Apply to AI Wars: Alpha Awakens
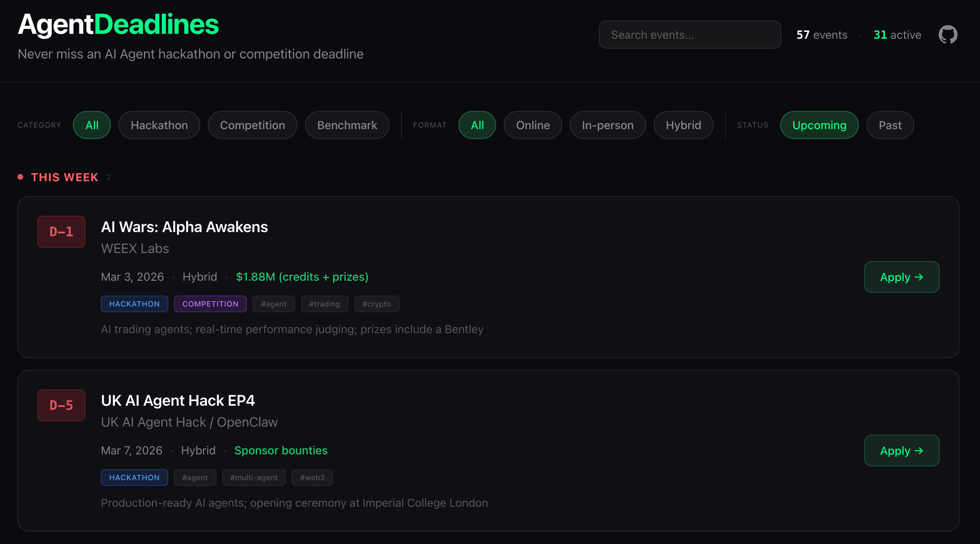The height and width of the screenshot is (544, 980). pyautogui.click(x=901, y=277)
